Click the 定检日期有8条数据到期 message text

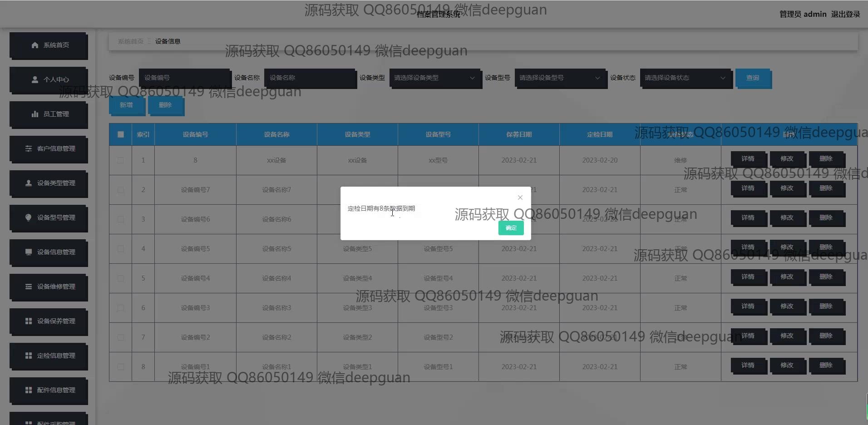click(x=381, y=208)
